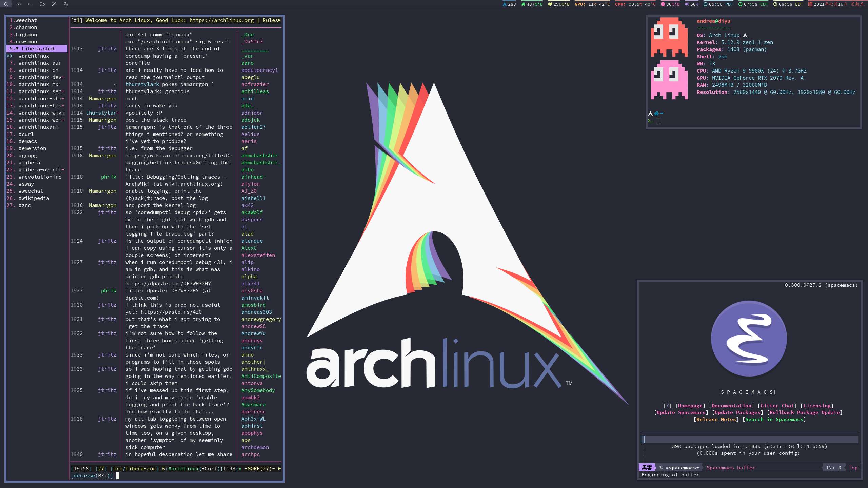Click the calendar date icon in status bar

point(810,4)
